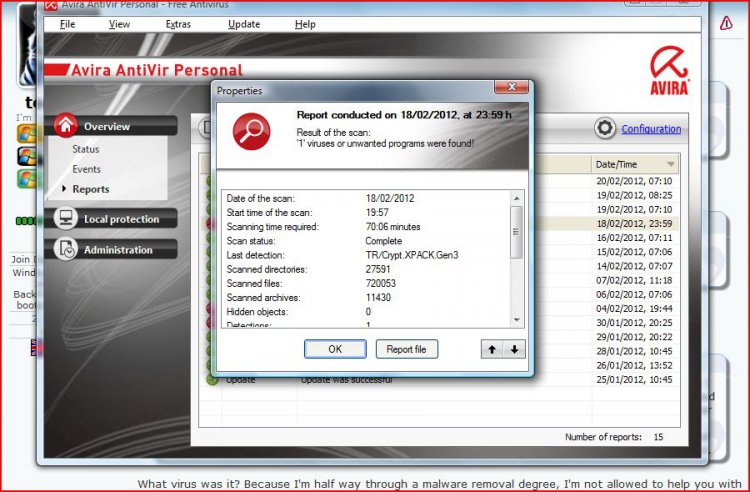Select report dated 18/02/2012, 23:59
This screenshot has width=750, height=492.
[634, 223]
